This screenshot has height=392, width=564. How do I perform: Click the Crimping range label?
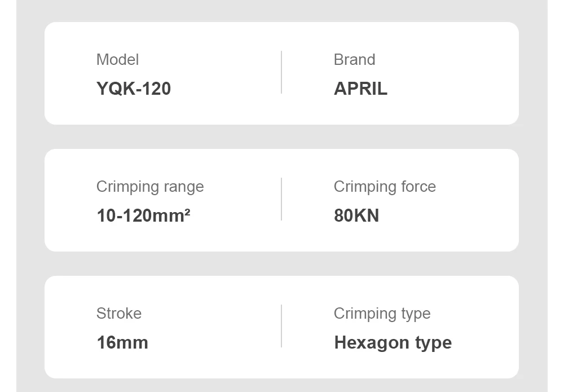(x=150, y=187)
